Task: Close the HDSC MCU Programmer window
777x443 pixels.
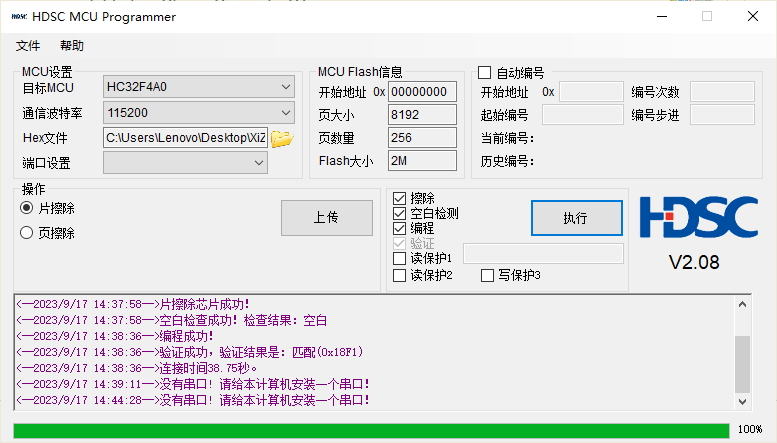Action: coord(753,16)
